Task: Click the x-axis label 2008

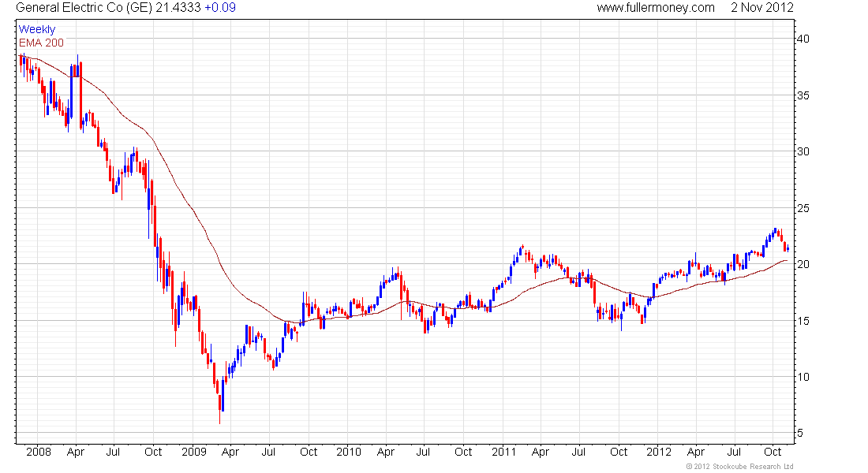Action: (39, 452)
